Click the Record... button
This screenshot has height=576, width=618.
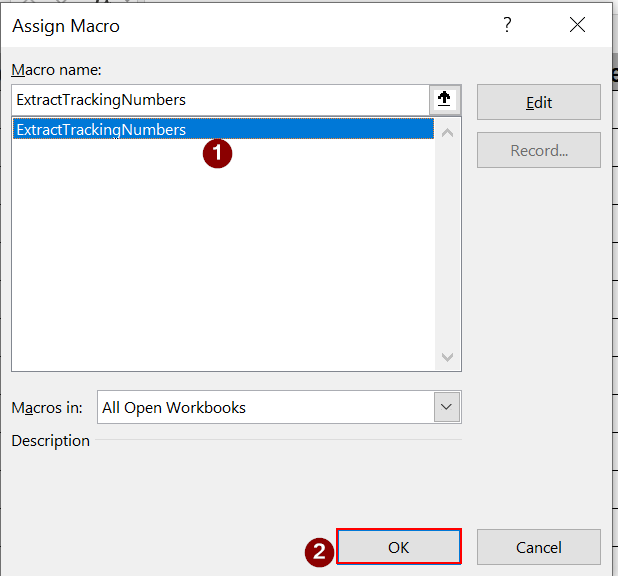(538, 150)
